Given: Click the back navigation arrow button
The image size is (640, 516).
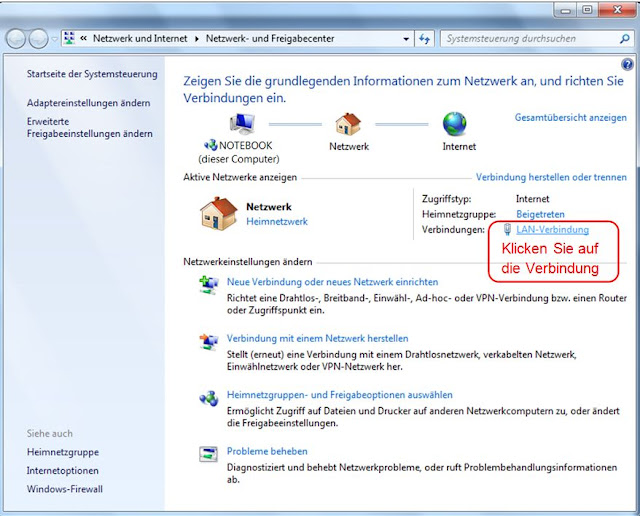Looking at the screenshot, I should coord(16,39).
